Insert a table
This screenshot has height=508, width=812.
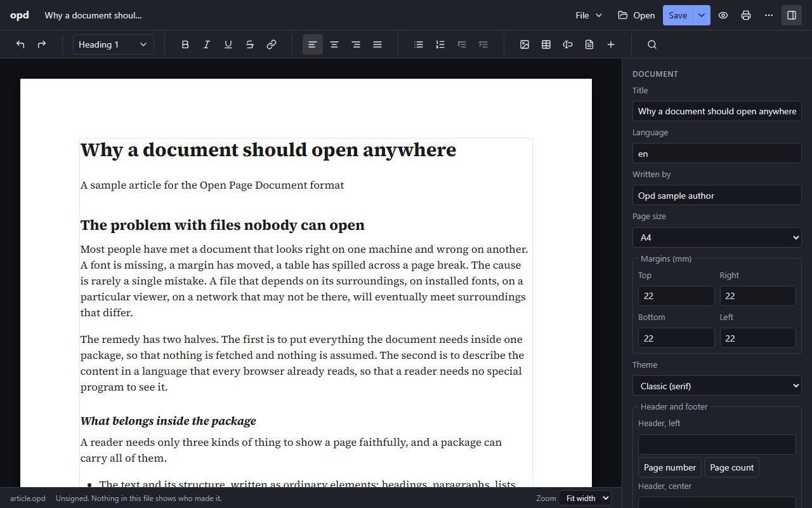(546, 44)
